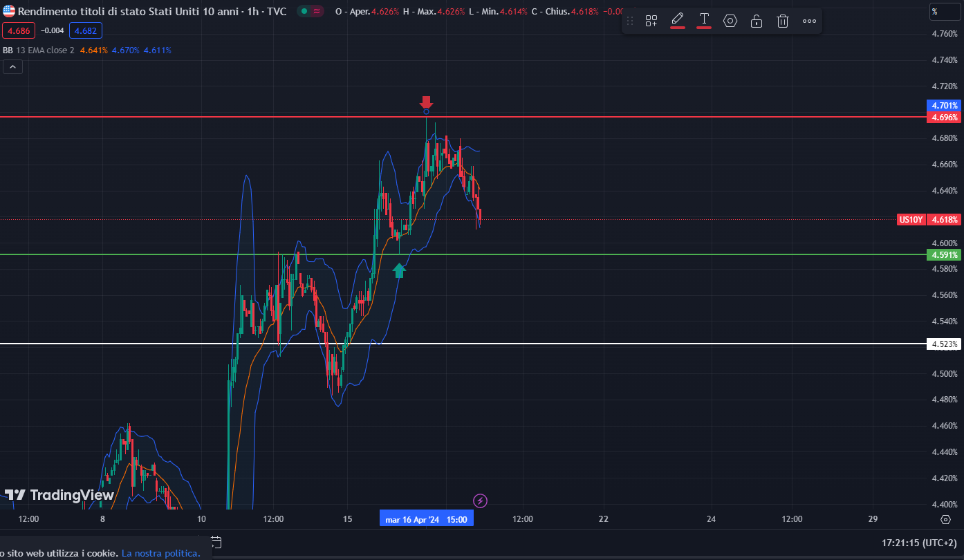964x560 pixels.
Task: Click green price label 4.591%
Action: coord(943,255)
